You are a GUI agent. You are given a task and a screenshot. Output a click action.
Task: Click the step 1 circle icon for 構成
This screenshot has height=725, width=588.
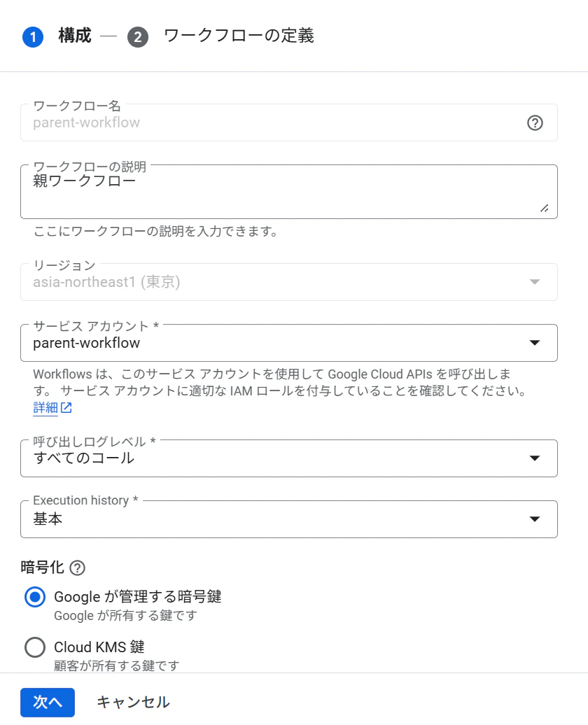(33, 37)
